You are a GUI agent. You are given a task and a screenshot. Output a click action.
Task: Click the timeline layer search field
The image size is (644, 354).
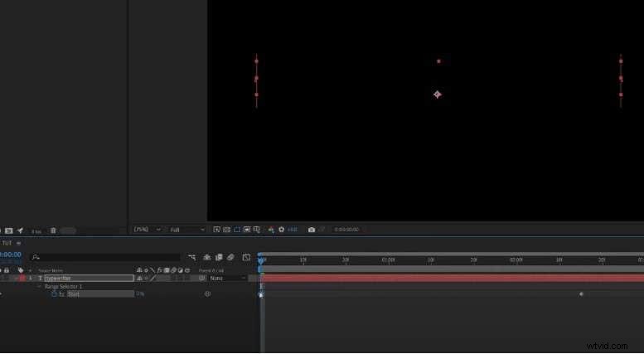106,257
